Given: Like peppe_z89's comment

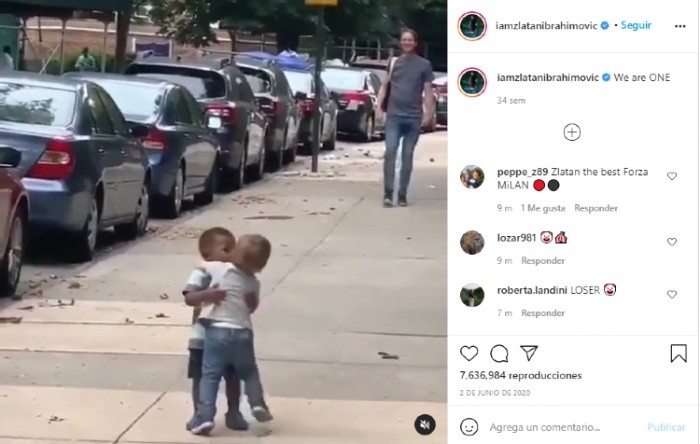Looking at the screenshot, I should (x=672, y=176).
